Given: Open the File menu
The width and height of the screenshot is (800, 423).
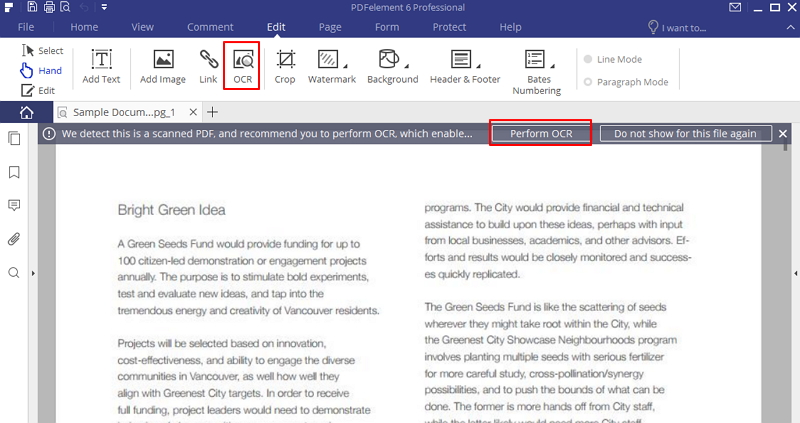Looking at the screenshot, I should [26, 27].
